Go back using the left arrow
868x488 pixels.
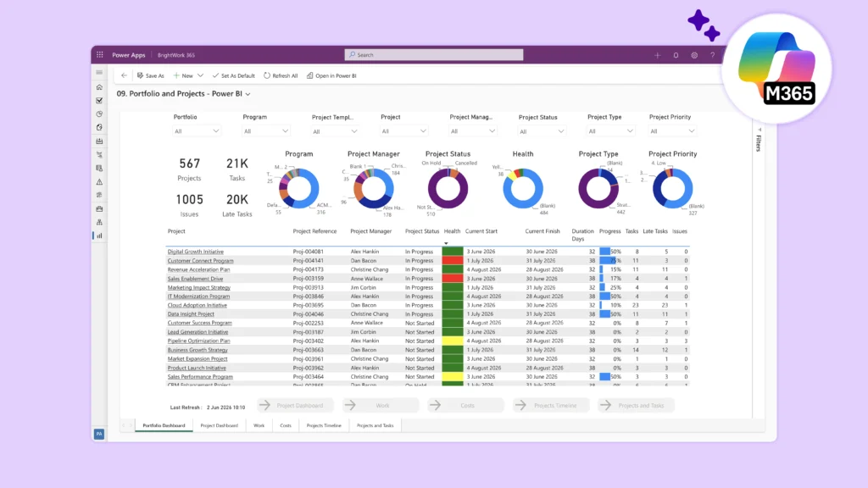tap(124, 75)
